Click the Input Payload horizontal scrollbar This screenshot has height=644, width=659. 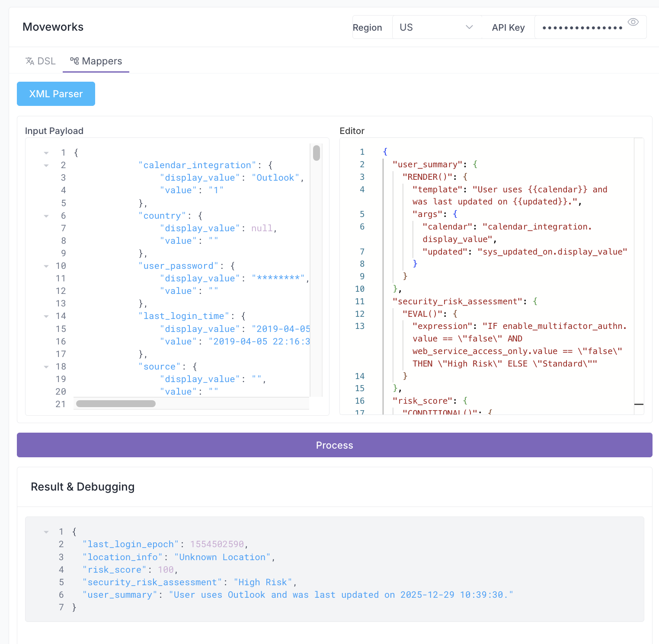[116, 404]
